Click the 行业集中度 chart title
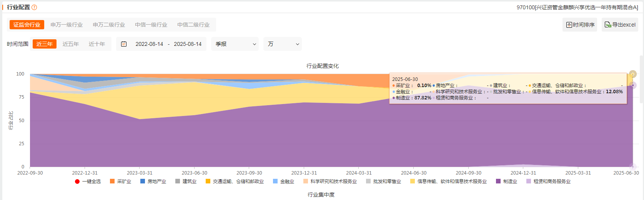The image size is (644, 200). click(x=321, y=195)
